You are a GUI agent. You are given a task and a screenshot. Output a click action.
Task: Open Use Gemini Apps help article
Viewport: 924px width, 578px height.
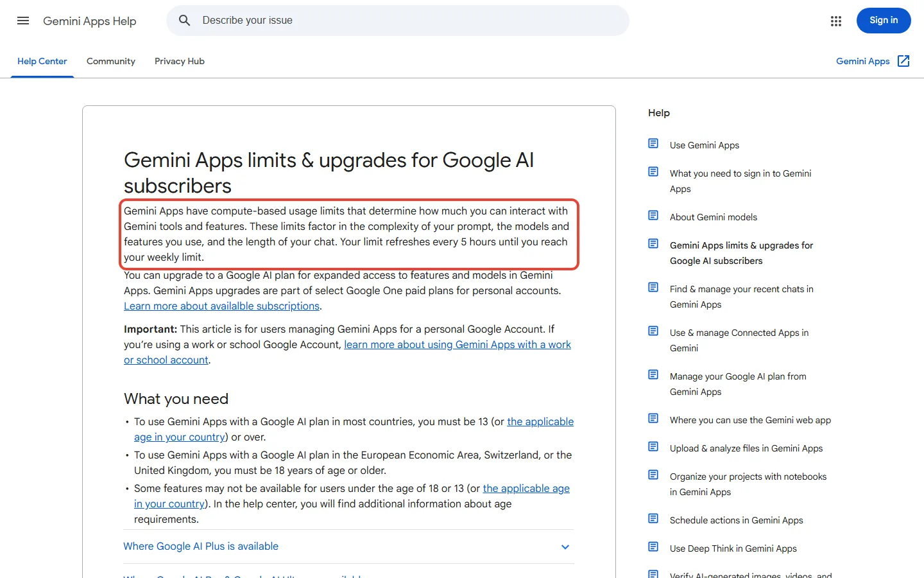[x=705, y=145]
